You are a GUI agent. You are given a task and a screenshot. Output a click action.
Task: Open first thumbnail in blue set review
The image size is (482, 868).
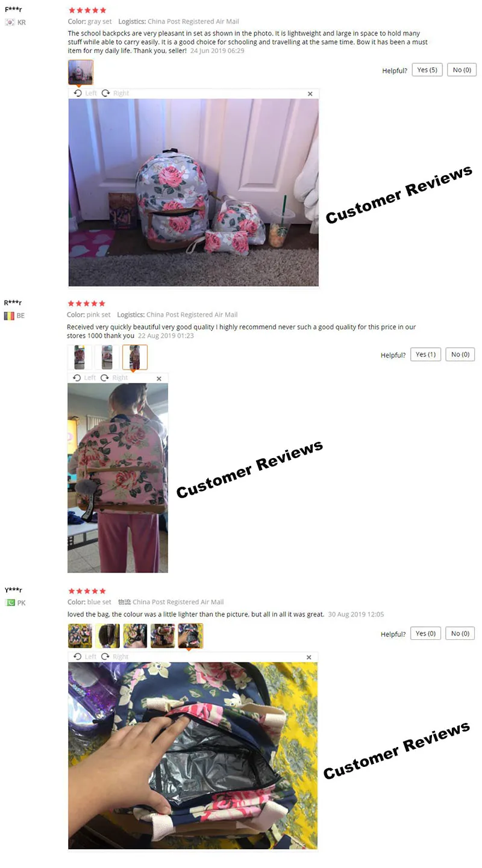[80, 636]
